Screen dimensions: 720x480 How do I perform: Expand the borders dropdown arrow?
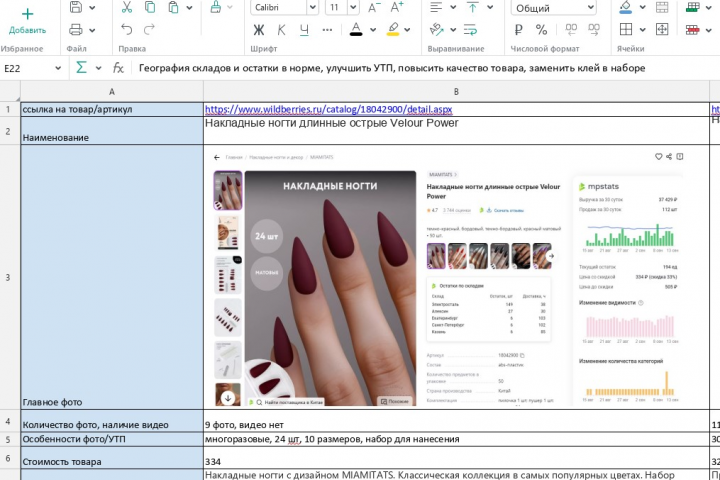pos(642,30)
